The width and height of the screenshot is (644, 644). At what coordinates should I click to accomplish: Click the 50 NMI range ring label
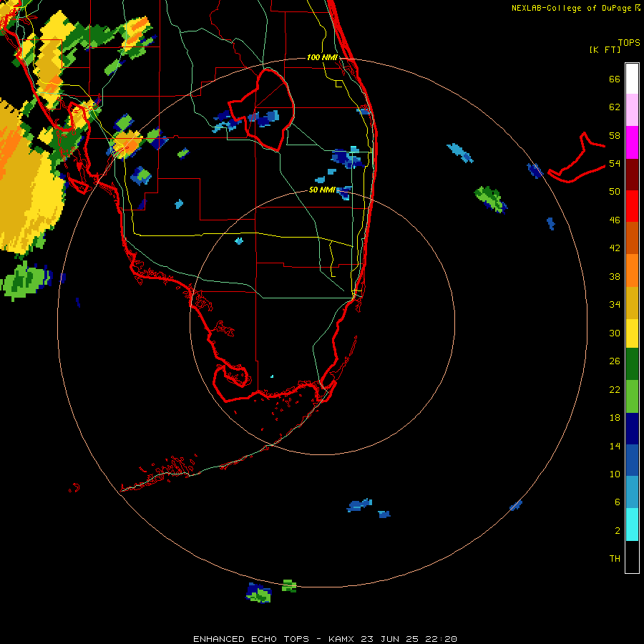tap(322, 190)
